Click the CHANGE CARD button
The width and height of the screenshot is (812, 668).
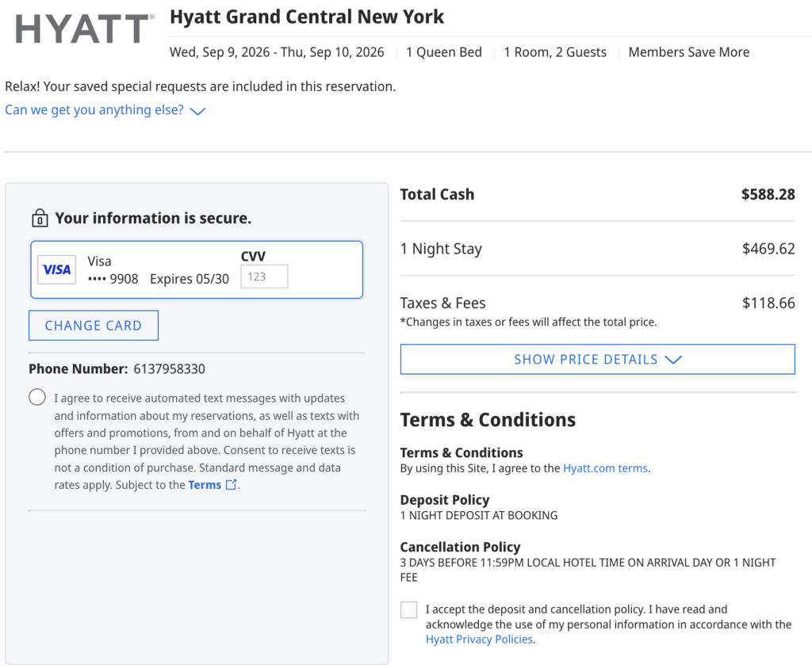94,326
